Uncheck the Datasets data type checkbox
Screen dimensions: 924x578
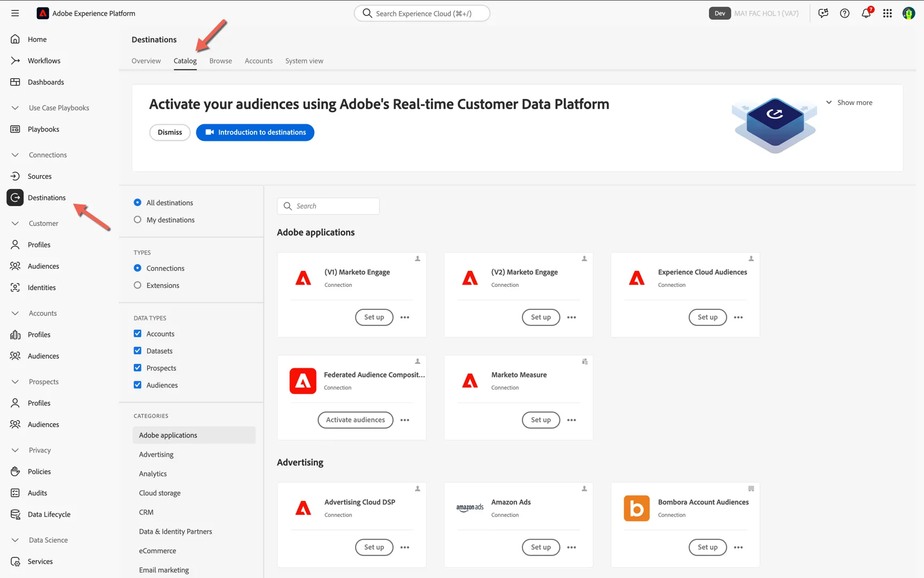pyautogui.click(x=137, y=351)
